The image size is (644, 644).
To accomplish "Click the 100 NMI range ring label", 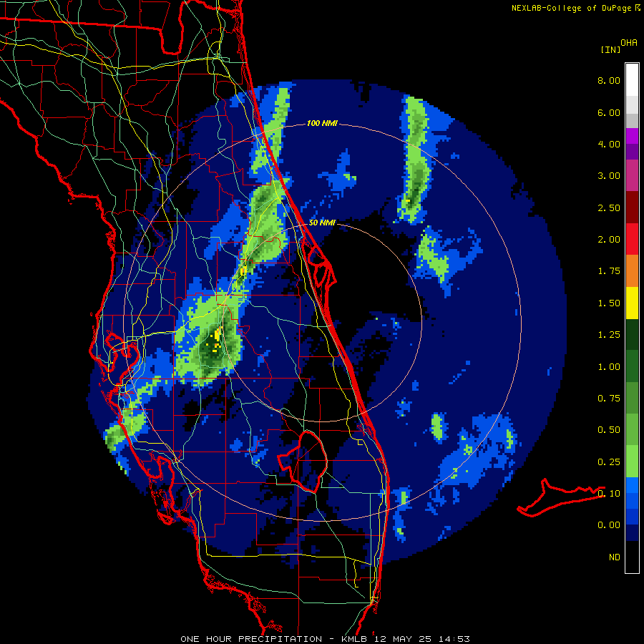I will 322,123.
